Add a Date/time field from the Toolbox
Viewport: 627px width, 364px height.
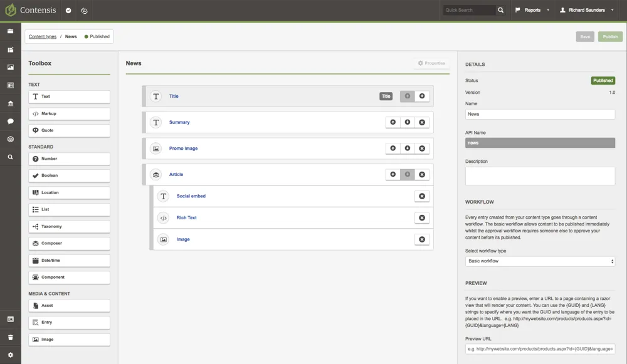point(69,261)
